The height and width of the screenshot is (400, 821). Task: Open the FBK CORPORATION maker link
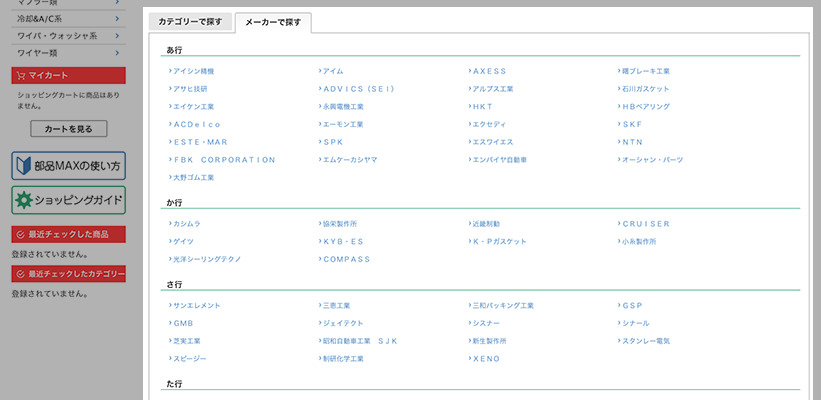point(222,160)
